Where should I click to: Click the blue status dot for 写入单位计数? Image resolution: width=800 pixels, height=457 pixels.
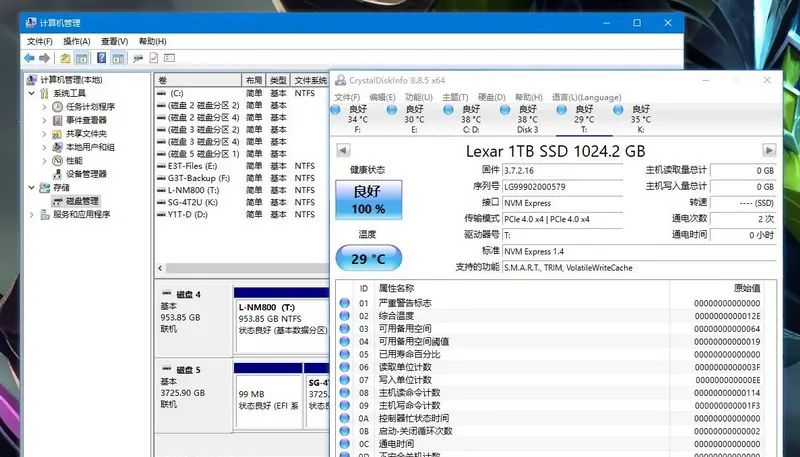(x=345, y=380)
